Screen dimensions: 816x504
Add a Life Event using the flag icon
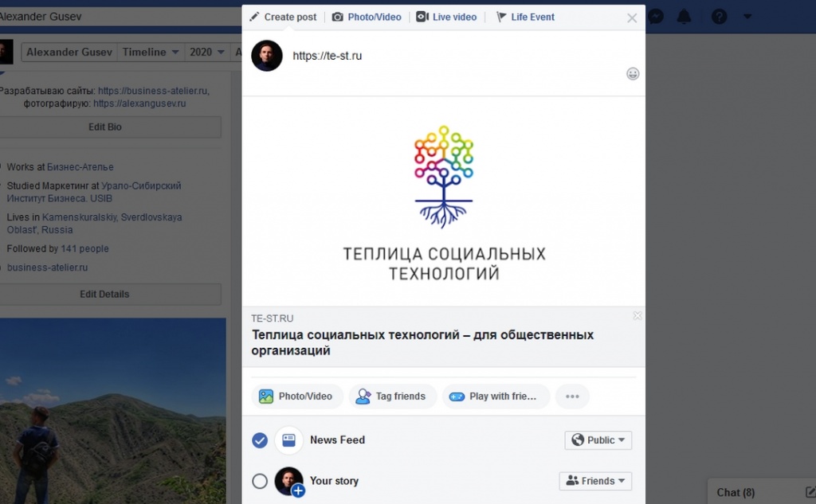pos(525,16)
